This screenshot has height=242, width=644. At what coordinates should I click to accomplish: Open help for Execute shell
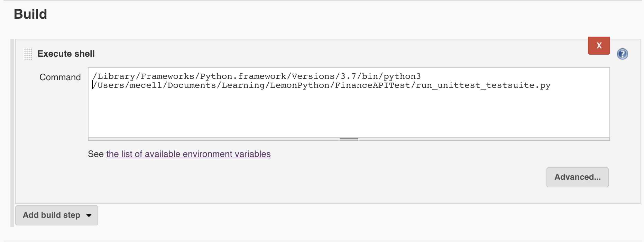pos(623,54)
